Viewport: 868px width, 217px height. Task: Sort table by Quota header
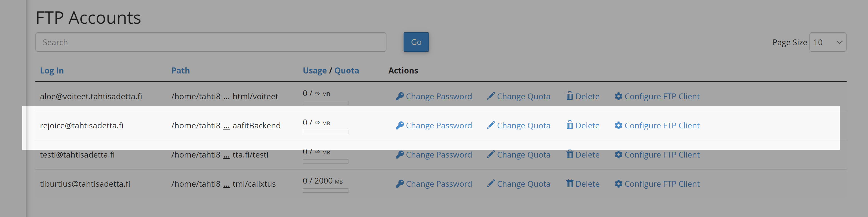[x=347, y=71]
